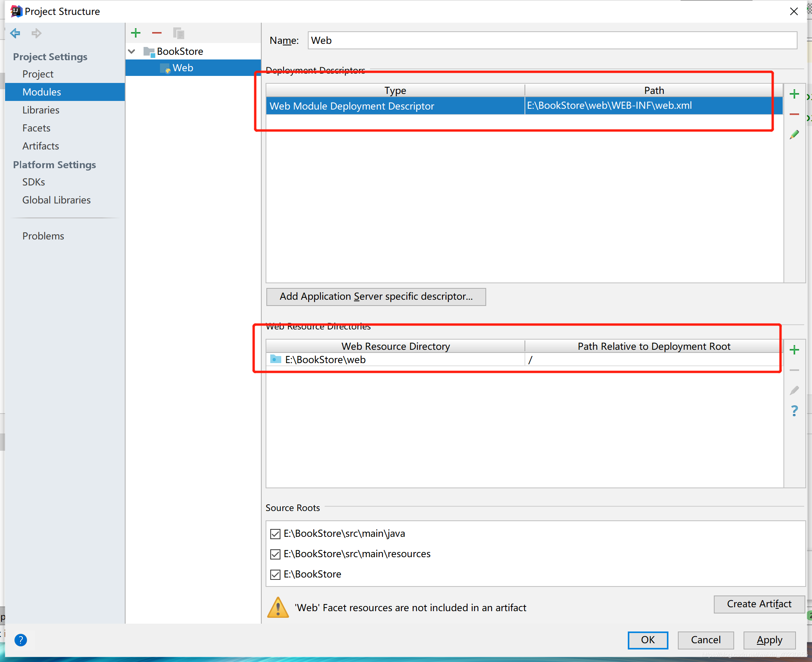Toggle E:\BookStore\src\main\resources source root checkbox
The height and width of the screenshot is (662, 812).
click(x=275, y=554)
